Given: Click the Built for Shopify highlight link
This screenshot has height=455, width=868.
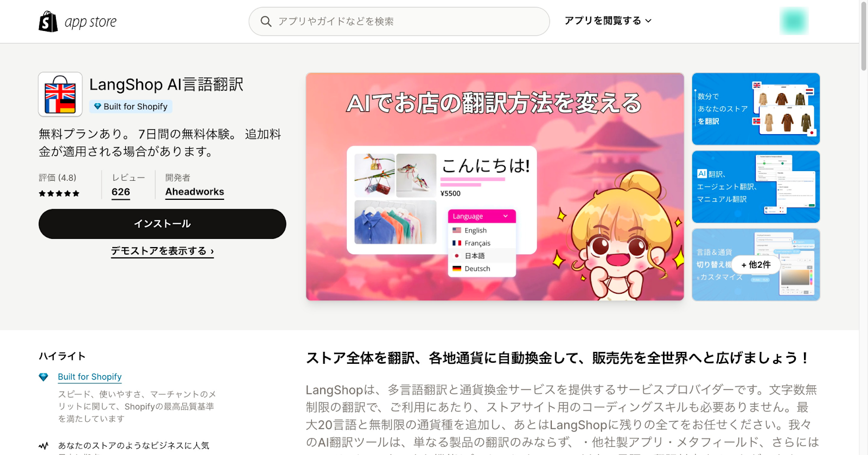Looking at the screenshot, I should (90, 377).
